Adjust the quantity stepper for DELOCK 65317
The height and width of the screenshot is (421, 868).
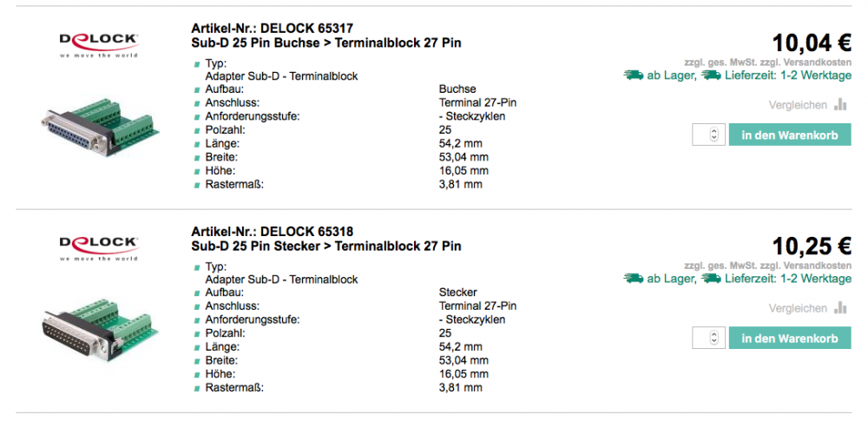click(713, 135)
